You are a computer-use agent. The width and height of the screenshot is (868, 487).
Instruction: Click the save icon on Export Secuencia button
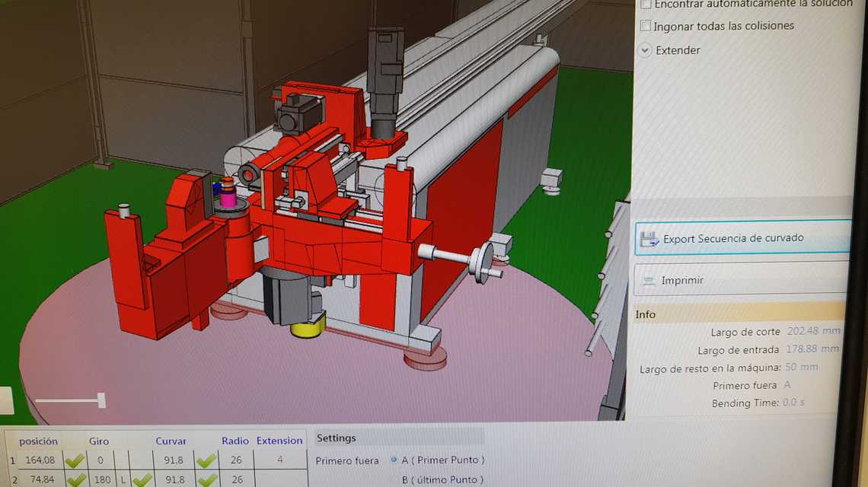[x=649, y=239]
